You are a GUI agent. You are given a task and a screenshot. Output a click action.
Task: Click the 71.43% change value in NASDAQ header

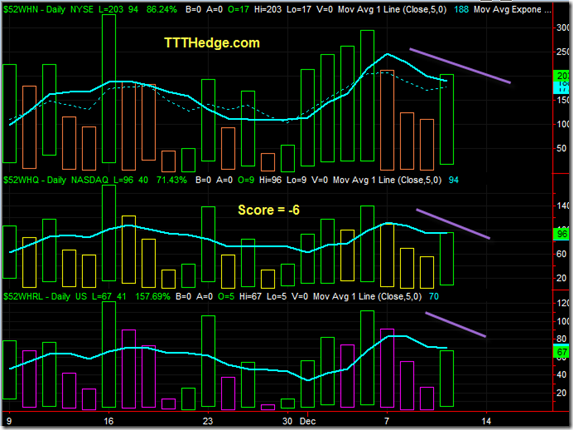(x=171, y=180)
